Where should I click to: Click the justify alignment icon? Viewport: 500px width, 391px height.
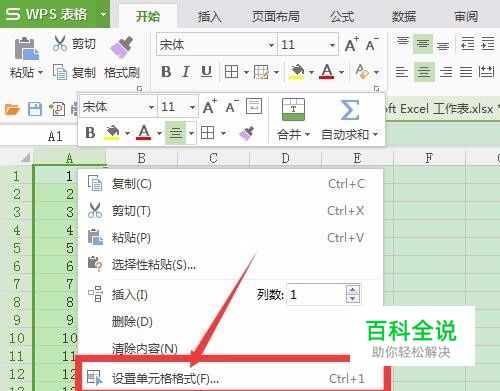click(x=466, y=72)
